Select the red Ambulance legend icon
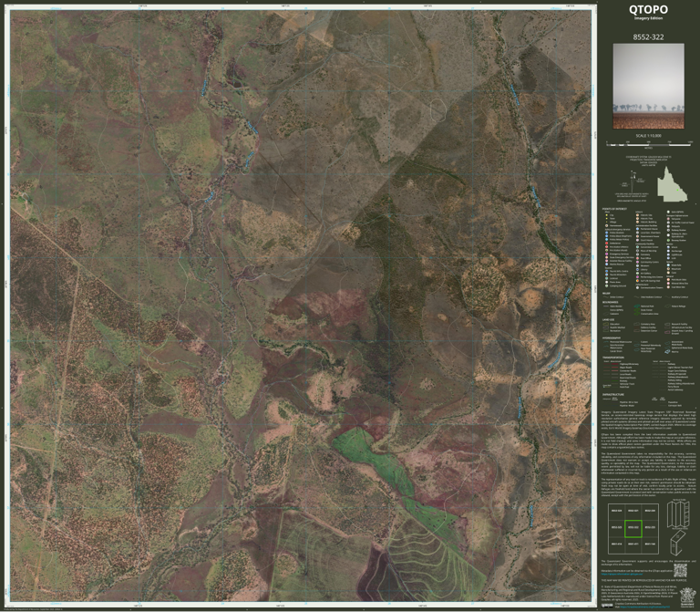The height and width of the screenshot is (612, 700). point(607,243)
